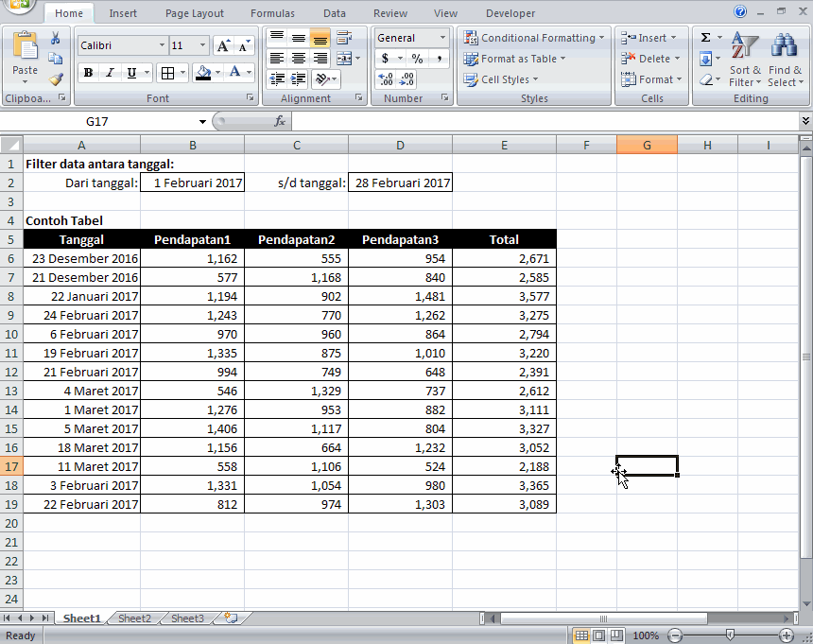Switch to the Formulas ribbon tab
The height and width of the screenshot is (644, 813).
(272, 12)
